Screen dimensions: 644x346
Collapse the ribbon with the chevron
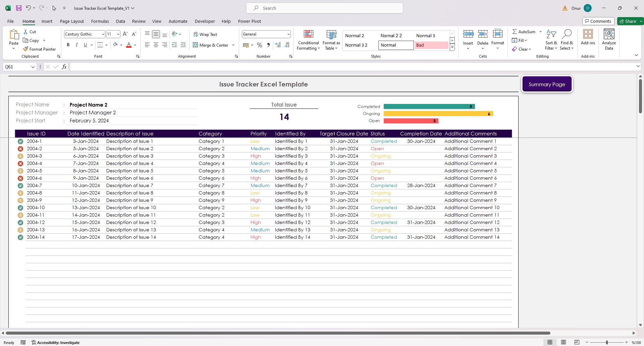coord(636,55)
